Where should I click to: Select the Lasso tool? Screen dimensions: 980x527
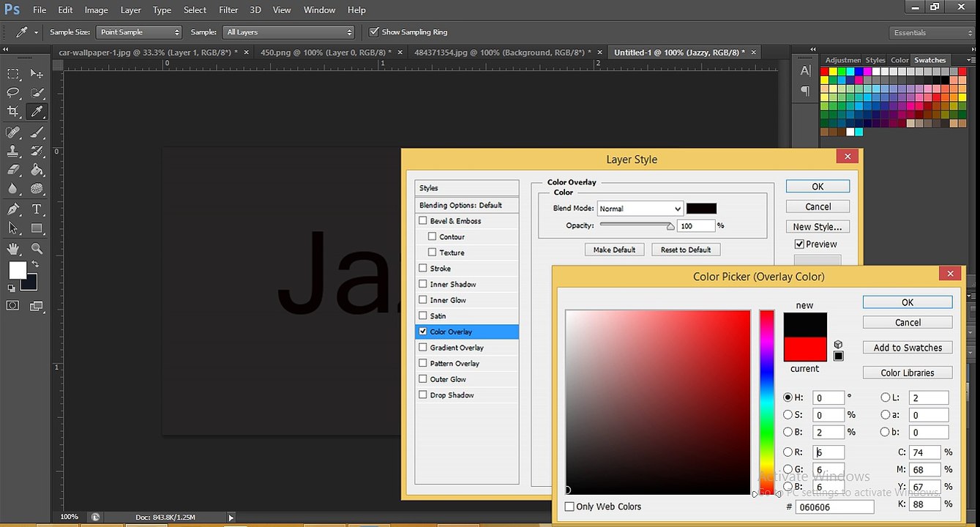[13, 93]
